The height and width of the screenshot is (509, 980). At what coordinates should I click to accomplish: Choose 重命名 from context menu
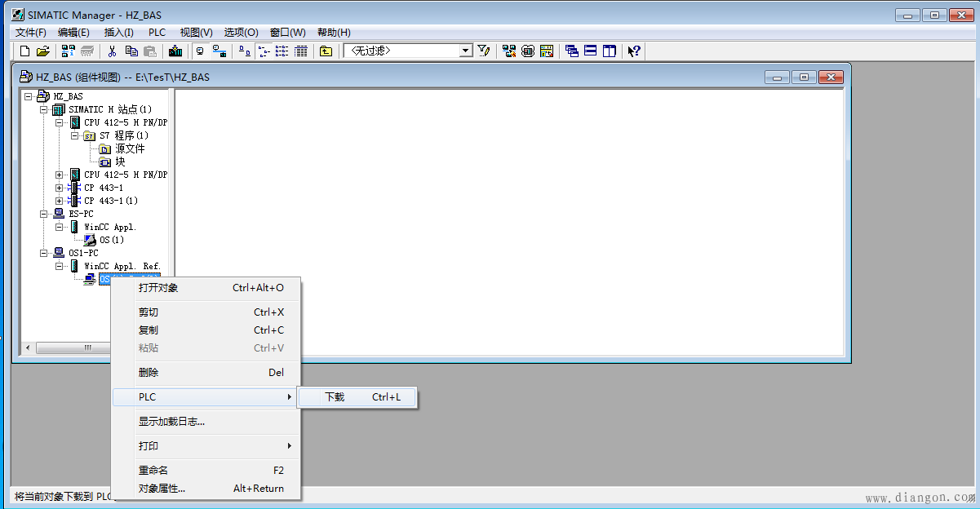coord(206,471)
